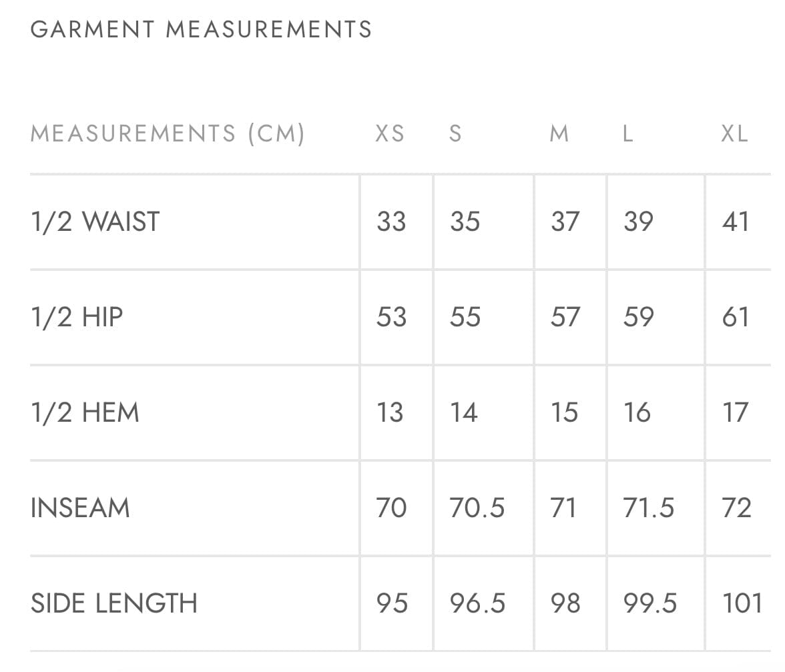
Task: Click the 1/2 Waist row label
Action: tap(95, 222)
